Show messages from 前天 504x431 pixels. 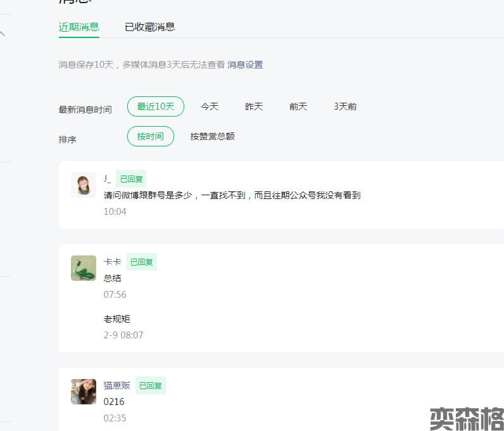click(298, 106)
